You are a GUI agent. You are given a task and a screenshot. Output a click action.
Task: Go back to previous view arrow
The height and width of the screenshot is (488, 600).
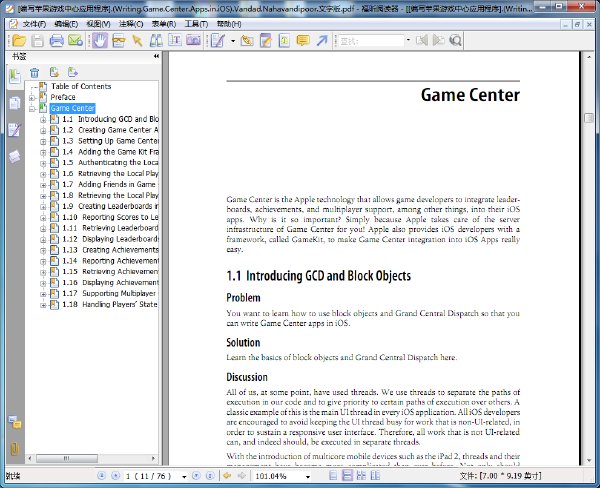click(227, 476)
